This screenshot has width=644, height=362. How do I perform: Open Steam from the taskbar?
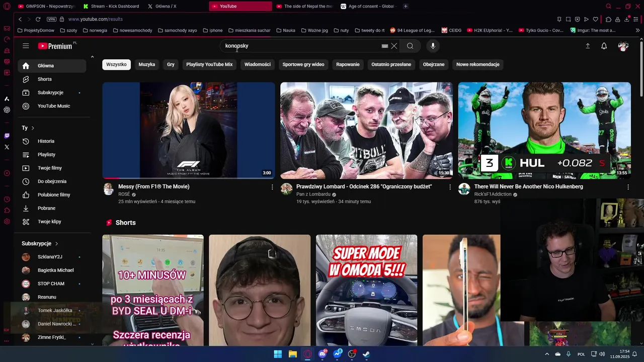click(366, 354)
